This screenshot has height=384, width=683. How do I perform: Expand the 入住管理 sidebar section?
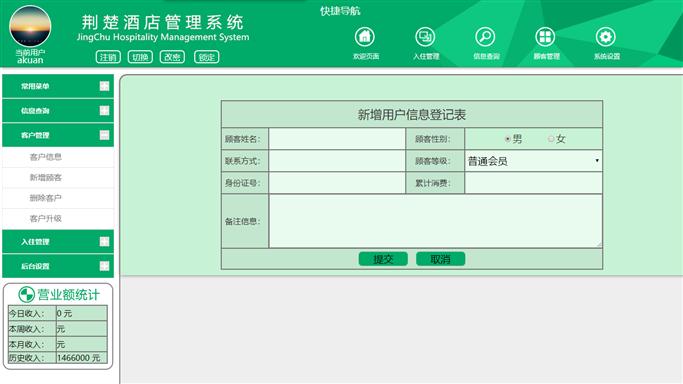[x=58, y=242]
